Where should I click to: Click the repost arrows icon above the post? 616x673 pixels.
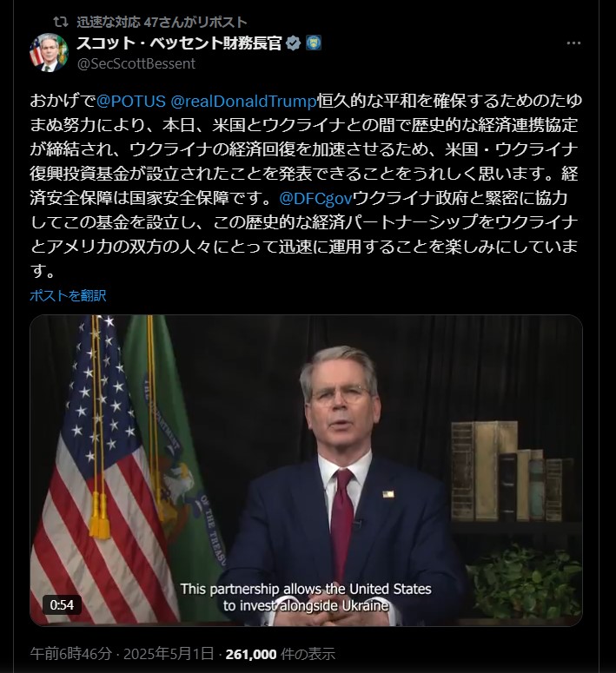(61, 22)
